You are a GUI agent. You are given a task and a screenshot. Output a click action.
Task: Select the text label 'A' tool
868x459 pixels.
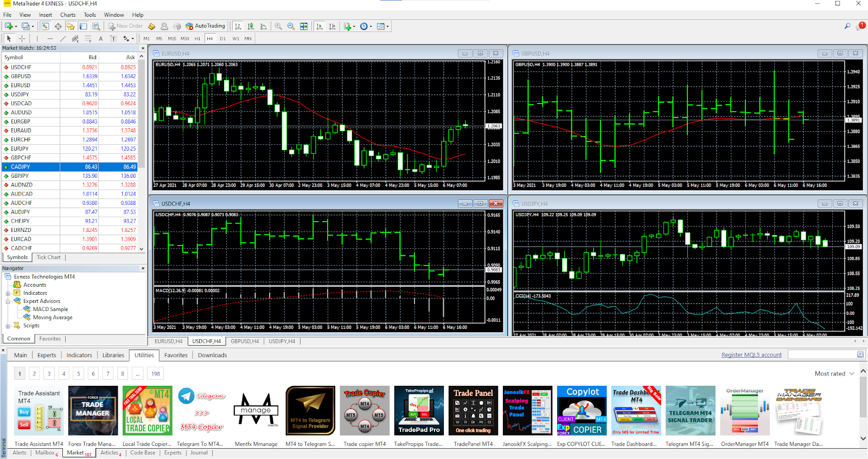tap(100, 38)
